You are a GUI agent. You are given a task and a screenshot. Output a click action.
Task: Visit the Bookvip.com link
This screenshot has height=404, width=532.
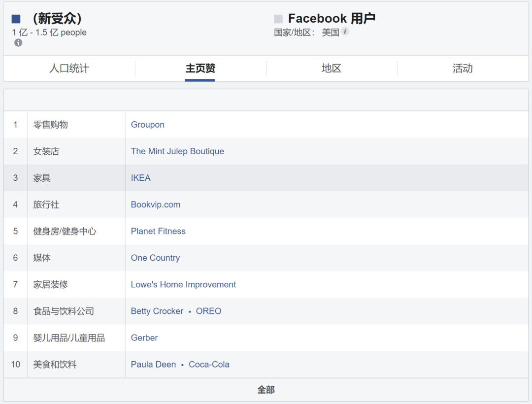coord(156,204)
